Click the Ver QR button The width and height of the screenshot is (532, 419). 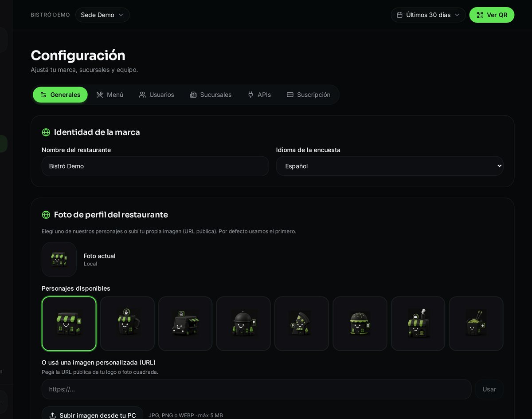tap(492, 15)
